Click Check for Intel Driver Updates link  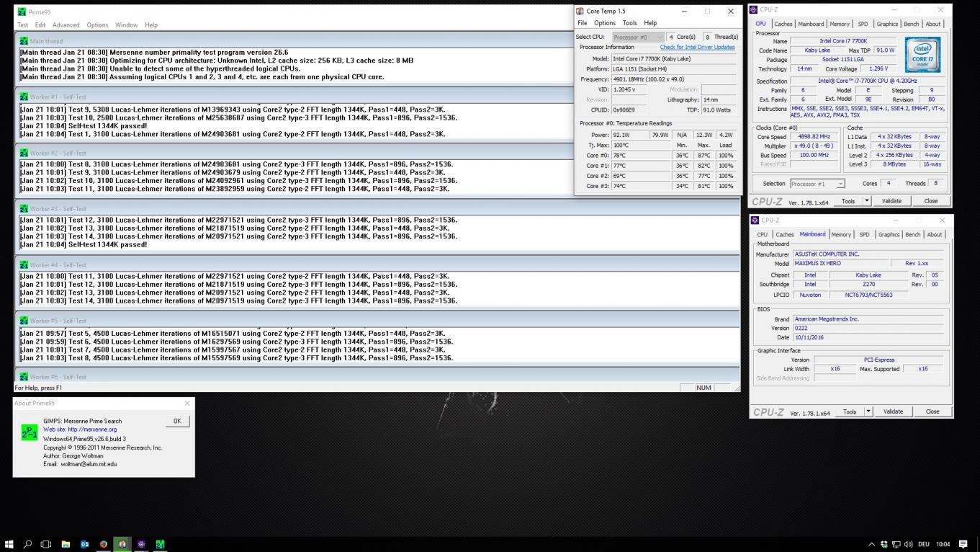tap(698, 47)
